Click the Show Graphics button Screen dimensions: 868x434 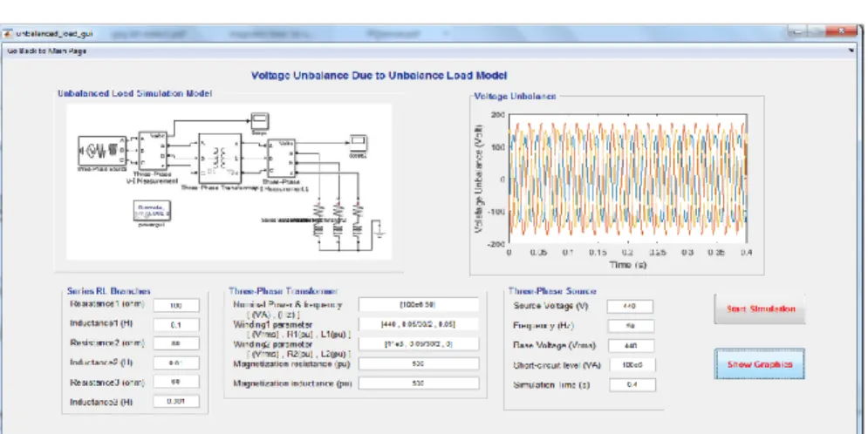(760, 364)
